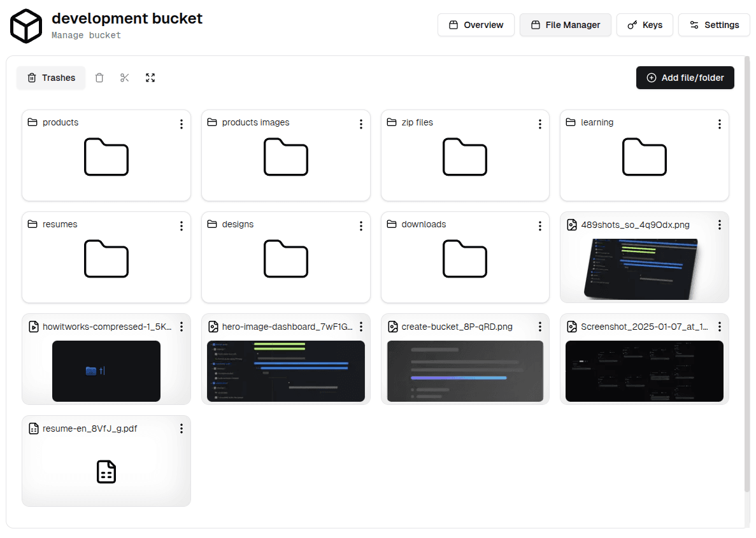Click the resume-en PDF document icon
756x538 pixels.
[106, 472]
